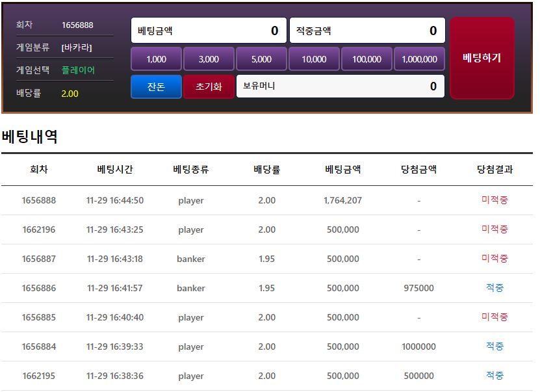The width and height of the screenshot is (540, 392).
Task: Click the 1,000 bet amount button
Action: (156, 59)
